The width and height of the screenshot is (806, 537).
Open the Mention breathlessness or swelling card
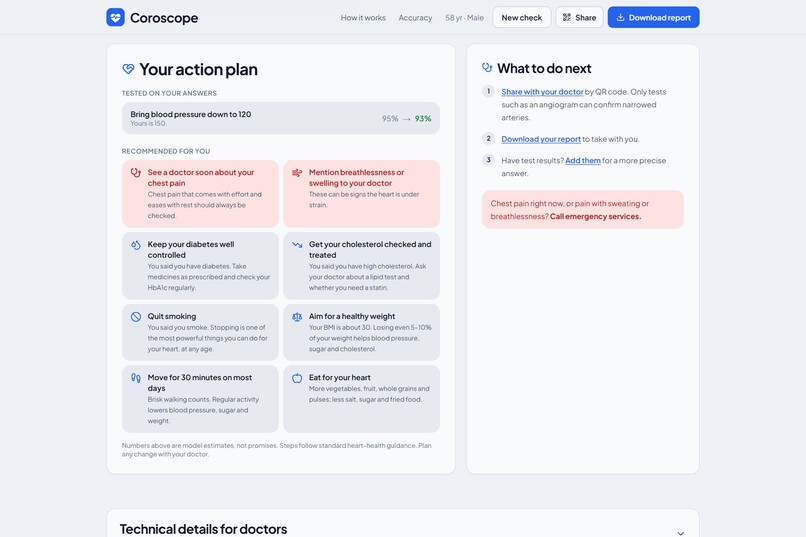(361, 194)
